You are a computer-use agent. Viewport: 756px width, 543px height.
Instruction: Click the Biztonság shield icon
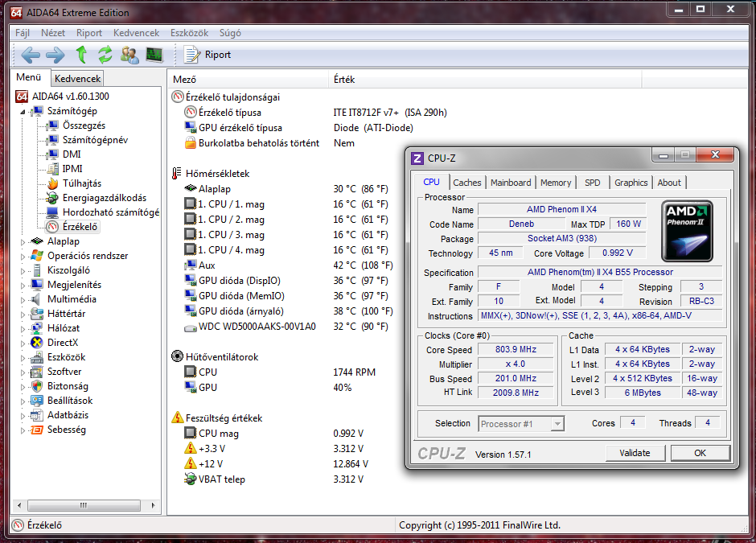point(37,386)
